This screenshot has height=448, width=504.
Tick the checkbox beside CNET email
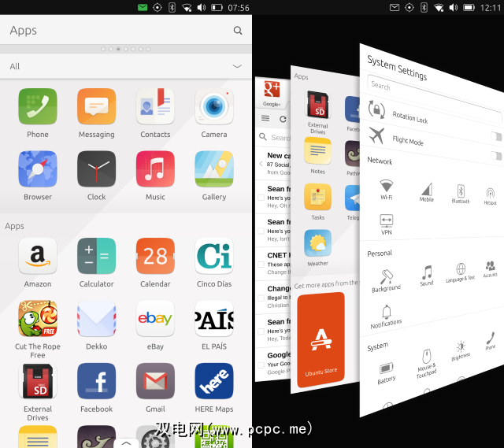(x=261, y=265)
